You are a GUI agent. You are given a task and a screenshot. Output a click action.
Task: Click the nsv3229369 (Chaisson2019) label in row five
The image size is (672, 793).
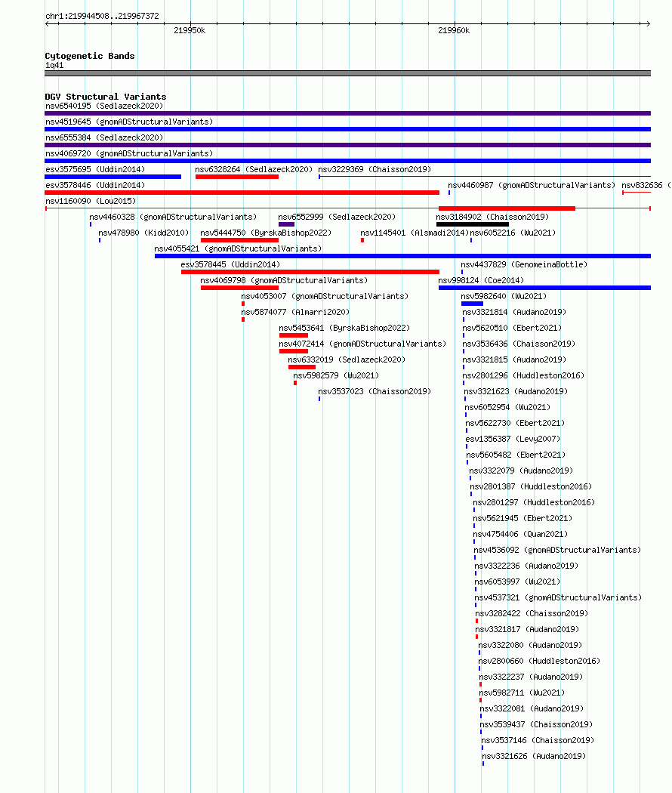375,169
